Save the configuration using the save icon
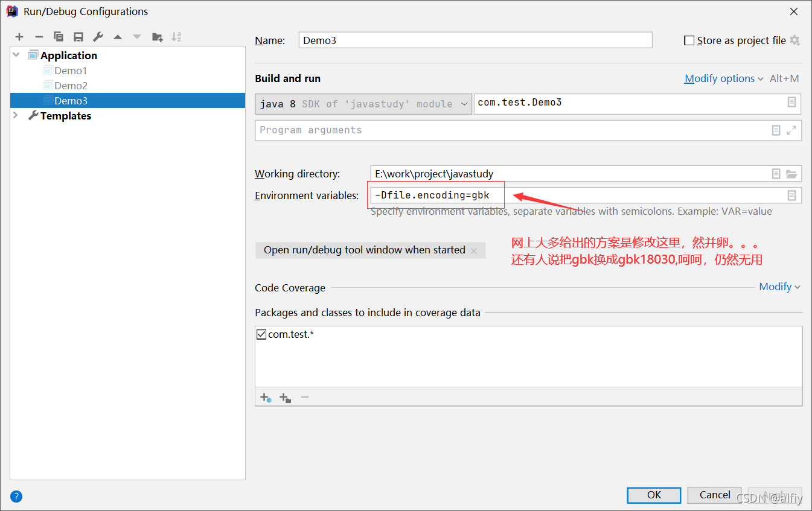 pyautogui.click(x=78, y=36)
